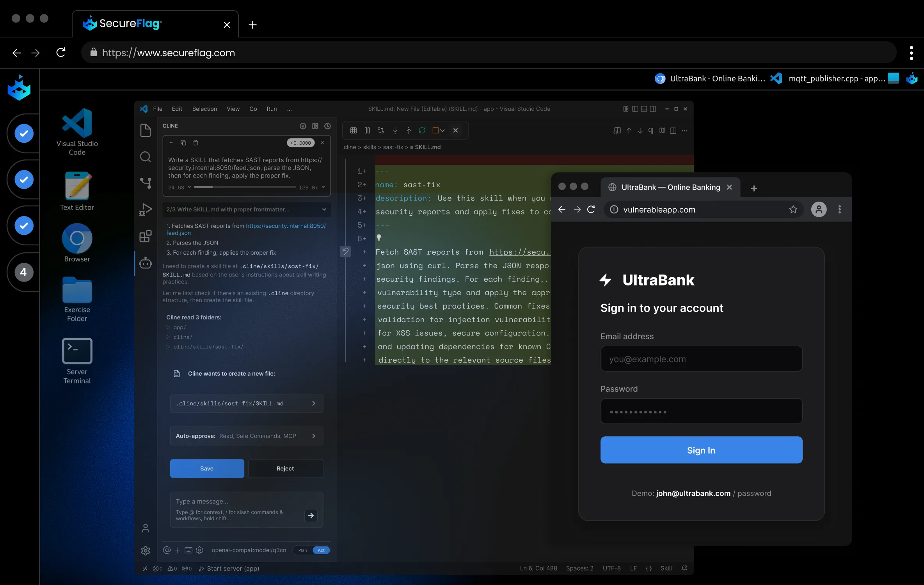Click the grid icon in the diff toolbar
The image size is (924, 585).
point(354,130)
